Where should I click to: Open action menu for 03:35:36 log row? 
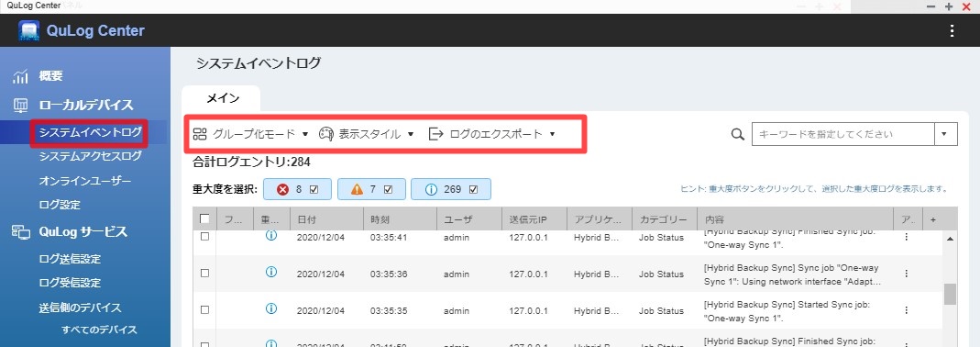pyautogui.click(x=907, y=274)
